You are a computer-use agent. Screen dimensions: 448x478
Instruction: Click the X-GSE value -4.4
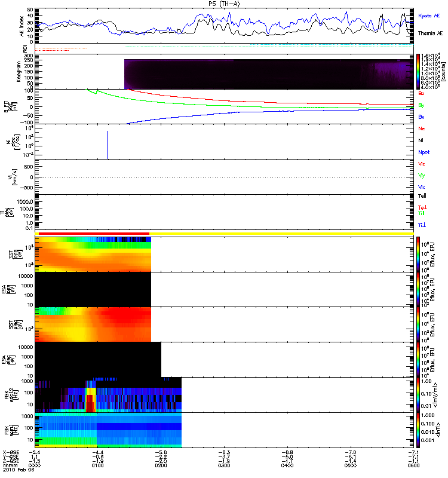pos(99,452)
